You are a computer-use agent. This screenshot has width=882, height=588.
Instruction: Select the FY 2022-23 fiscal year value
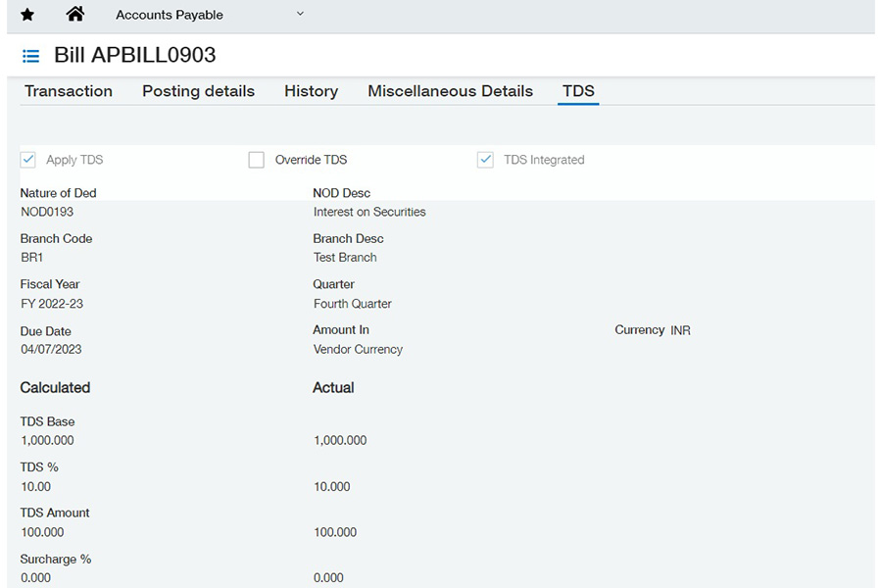[52, 304]
